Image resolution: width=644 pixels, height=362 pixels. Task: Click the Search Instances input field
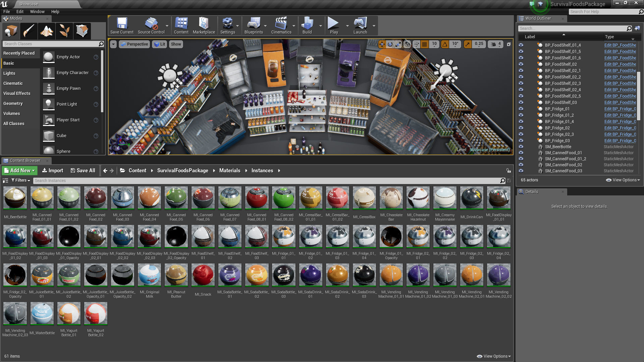point(267,181)
